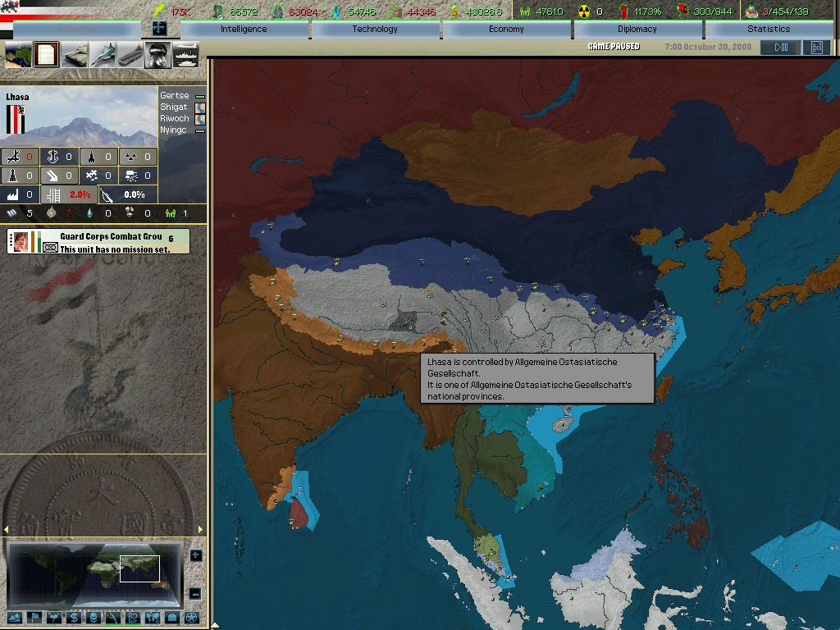Viewport: 840px width, 630px height.
Task: Toggle the star circle map filter
Action: point(191,617)
